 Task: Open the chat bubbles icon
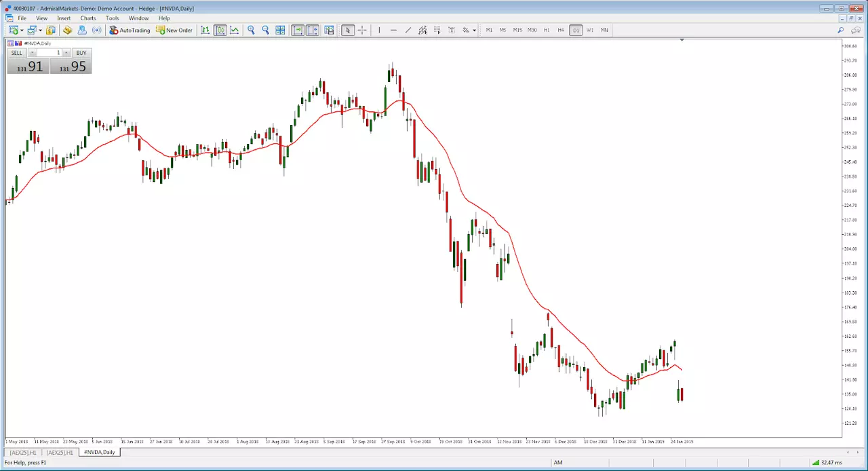click(x=856, y=30)
